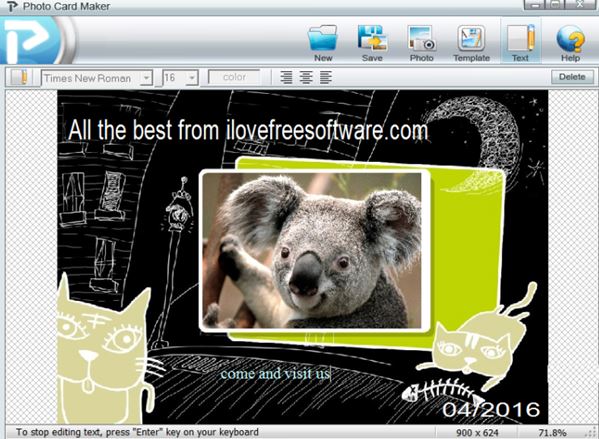Click the app icon in title bar
The height and width of the screenshot is (439, 599).
pos(13,6)
